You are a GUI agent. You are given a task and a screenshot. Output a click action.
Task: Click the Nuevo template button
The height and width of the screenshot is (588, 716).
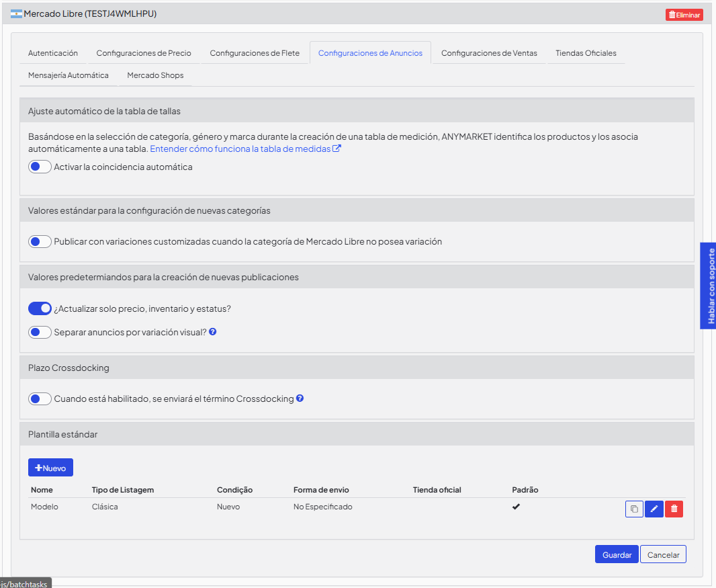pyautogui.click(x=50, y=468)
